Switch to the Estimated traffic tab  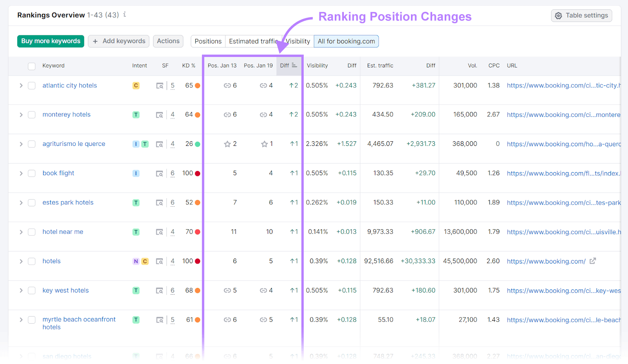click(x=253, y=41)
